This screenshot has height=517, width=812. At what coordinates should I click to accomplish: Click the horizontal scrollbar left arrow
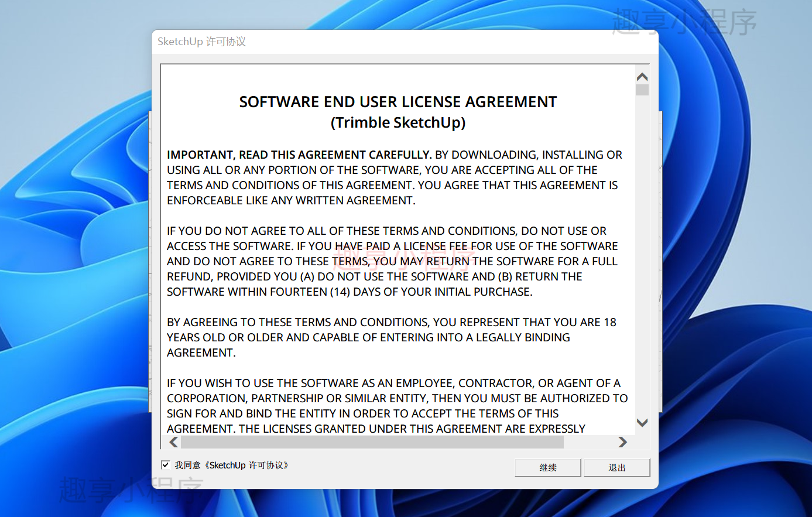(x=174, y=442)
